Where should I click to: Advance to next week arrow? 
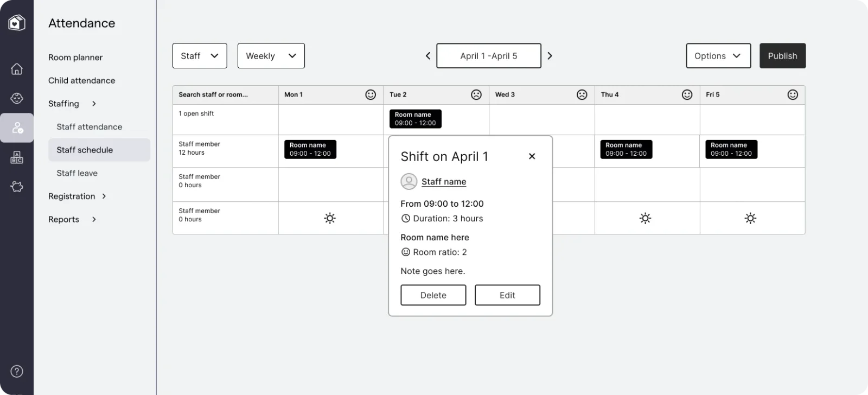(x=550, y=56)
